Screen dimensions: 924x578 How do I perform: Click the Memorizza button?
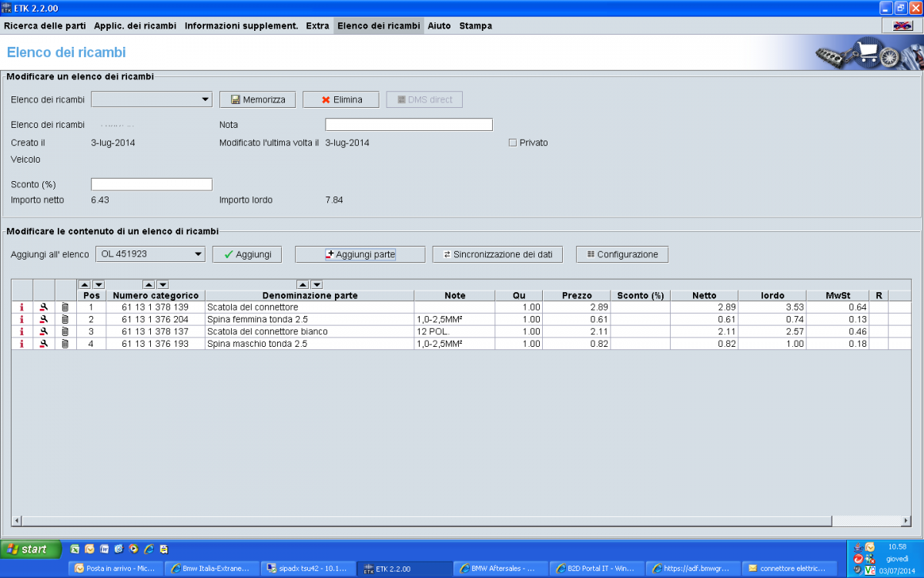pos(258,99)
